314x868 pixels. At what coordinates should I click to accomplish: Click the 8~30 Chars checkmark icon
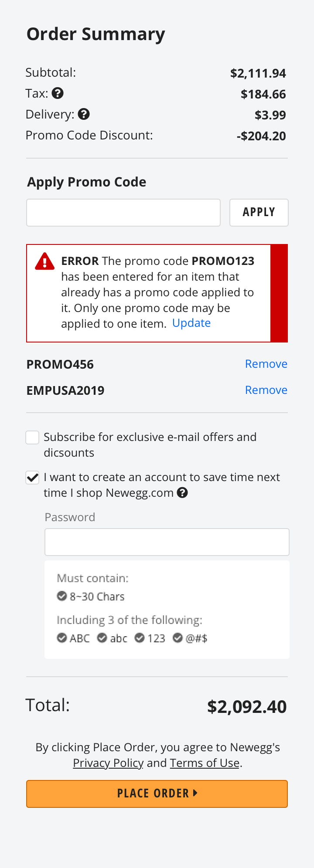click(x=62, y=596)
